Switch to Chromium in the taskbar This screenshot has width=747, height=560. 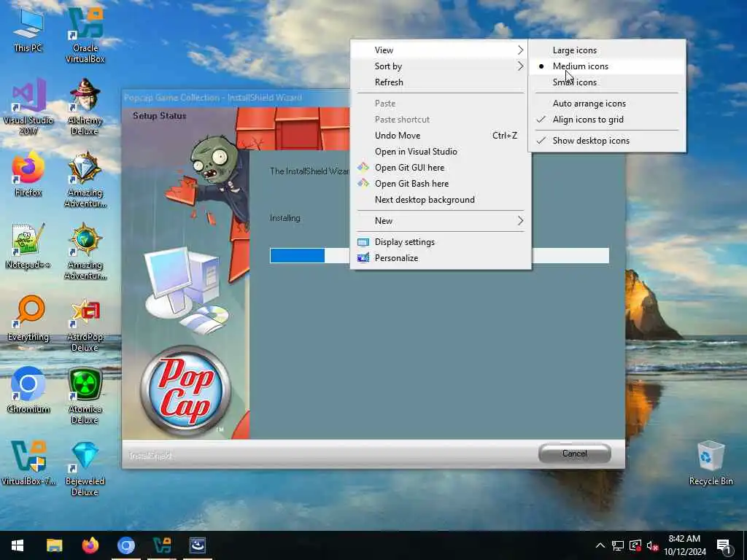(x=126, y=545)
